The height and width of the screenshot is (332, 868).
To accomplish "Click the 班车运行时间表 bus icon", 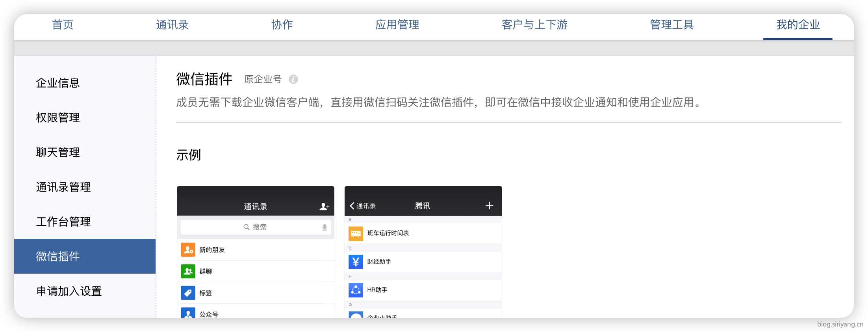I will (x=356, y=233).
